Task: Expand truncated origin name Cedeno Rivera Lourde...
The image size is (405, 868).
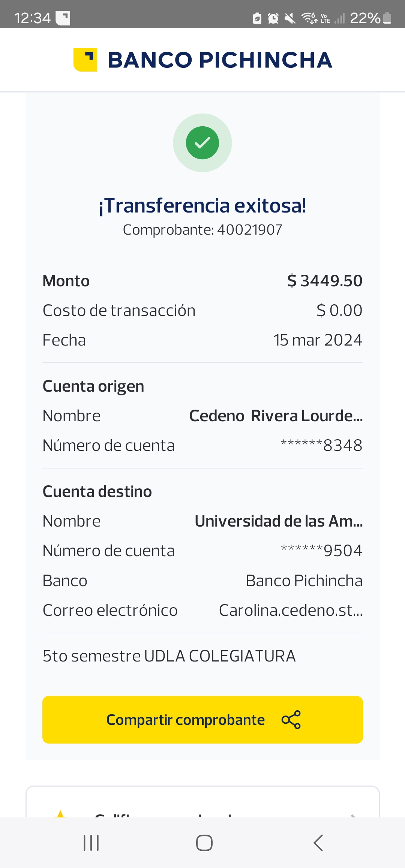Action: pyautogui.click(x=276, y=416)
